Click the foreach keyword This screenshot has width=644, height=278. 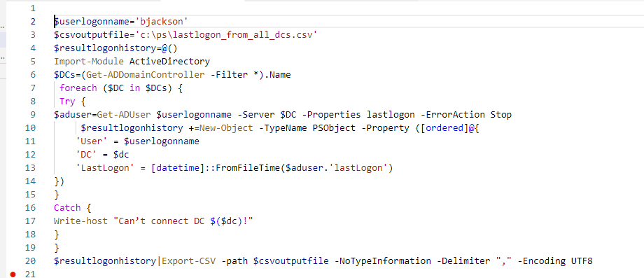(x=78, y=88)
